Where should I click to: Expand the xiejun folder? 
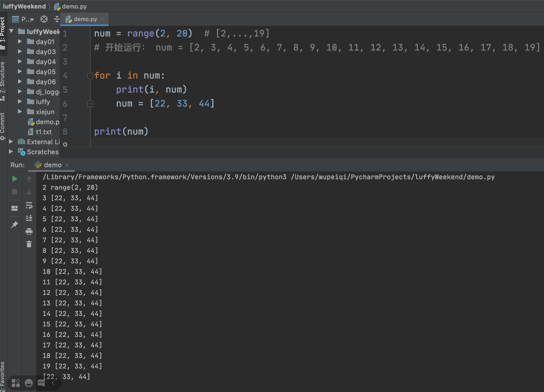pyautogui.click(x=20, y=111)
